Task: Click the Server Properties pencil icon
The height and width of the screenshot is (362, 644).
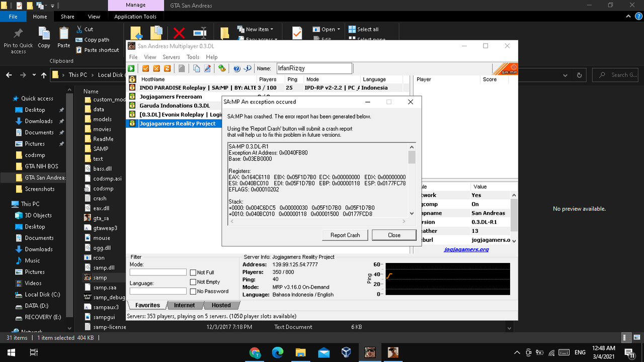Action: tap(207, 68)
